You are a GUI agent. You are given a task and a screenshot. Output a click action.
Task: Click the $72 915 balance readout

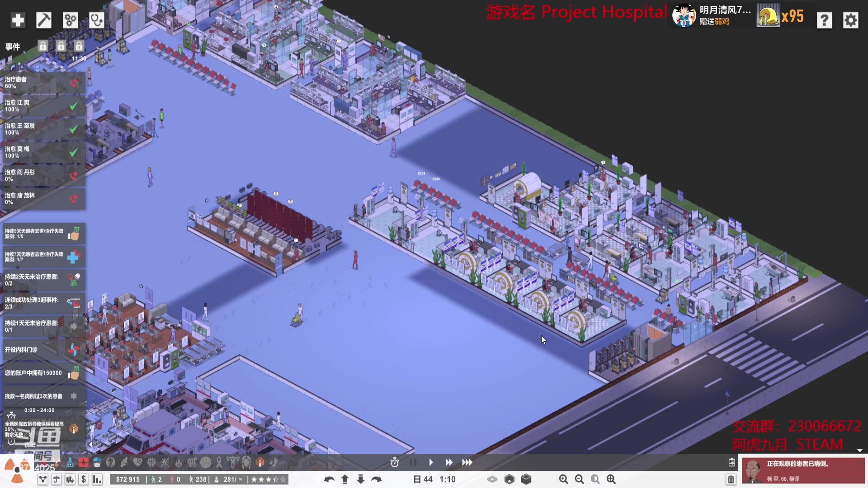point(128,479)
